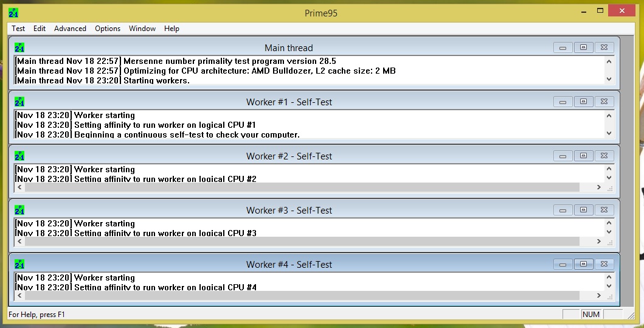Click scroll down arrow in Worker #3 window

pyautogui.click(x=609, y=232)
